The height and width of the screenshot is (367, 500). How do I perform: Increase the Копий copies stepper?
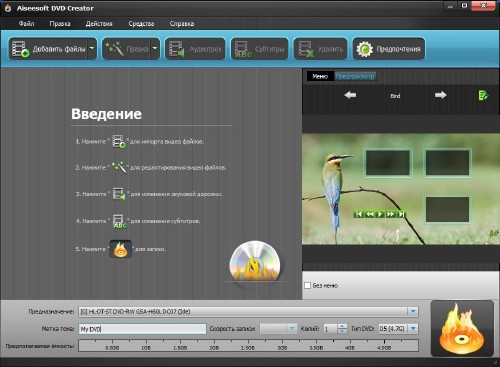point(342,326)
